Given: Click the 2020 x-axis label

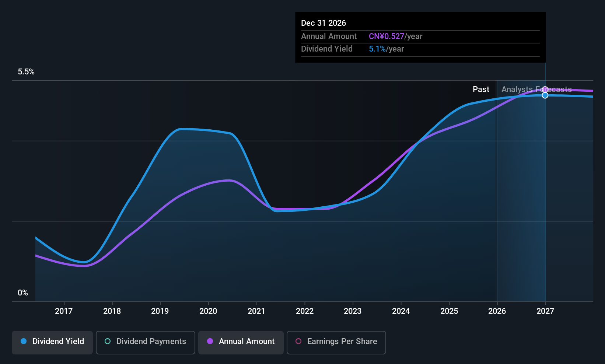Looking at the screenshot, I should coord(208,311).
